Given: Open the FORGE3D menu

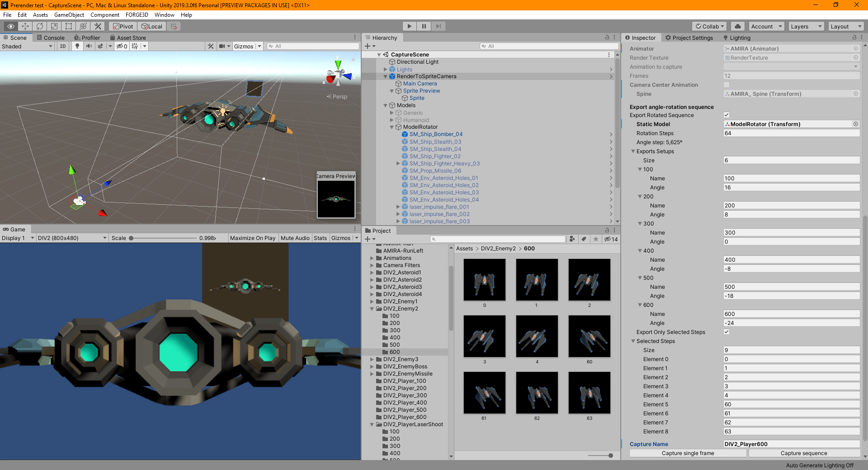Looking at the screenshot, I should coord(137,15).
